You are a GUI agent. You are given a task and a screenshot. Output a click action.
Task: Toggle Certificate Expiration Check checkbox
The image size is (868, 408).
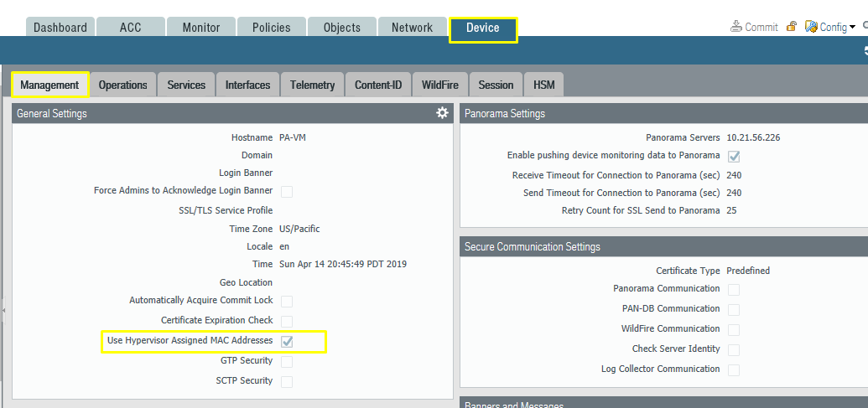click(287, 321)
